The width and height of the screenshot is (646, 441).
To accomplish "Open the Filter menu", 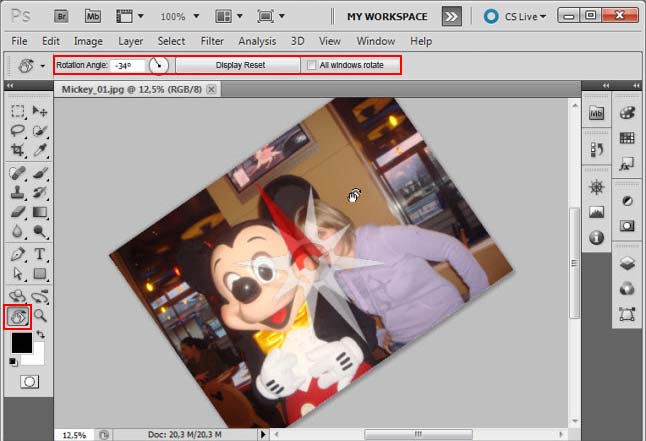I will pyautogui.click(x=212, y=41).
